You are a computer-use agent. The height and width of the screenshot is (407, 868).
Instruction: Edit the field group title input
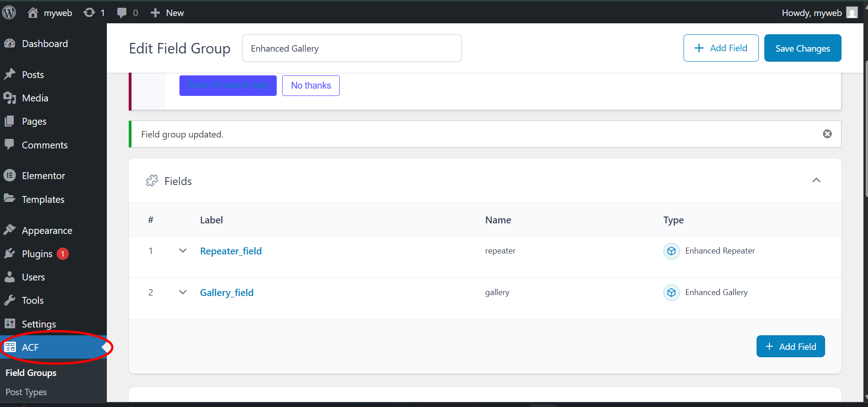[352, 48]
